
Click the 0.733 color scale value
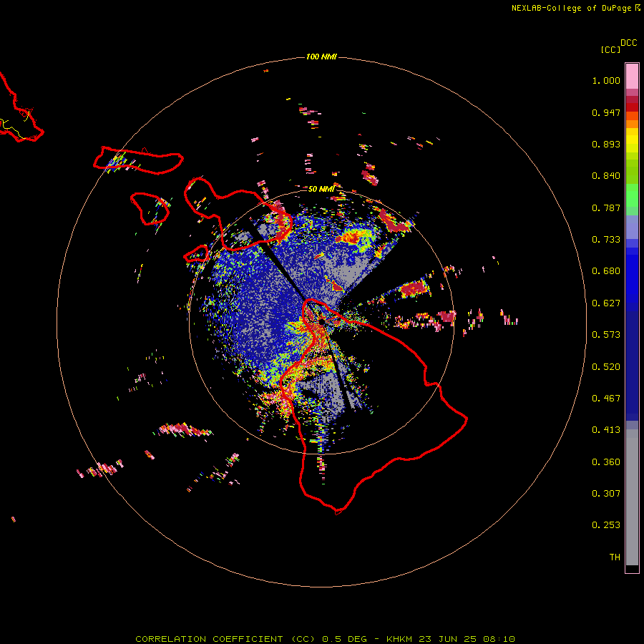(x=606, y=240)
